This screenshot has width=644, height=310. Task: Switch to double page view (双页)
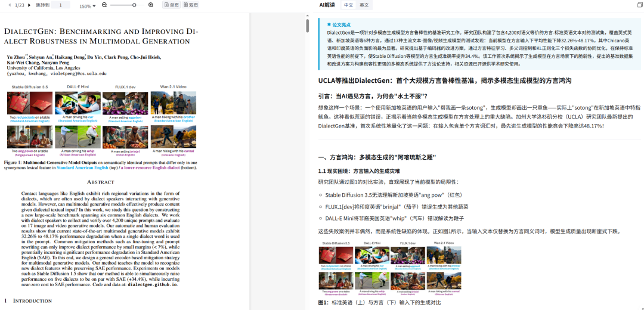191,5
